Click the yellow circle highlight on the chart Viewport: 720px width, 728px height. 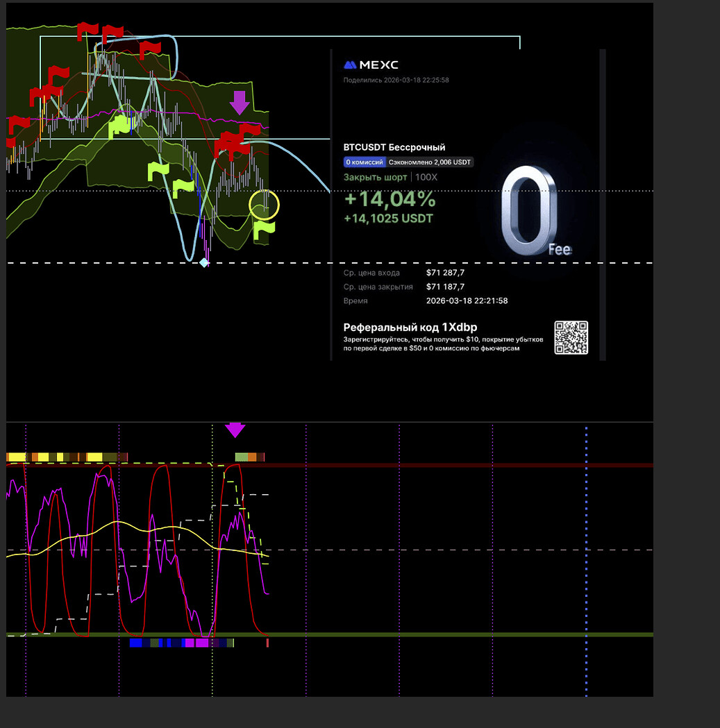click(x=264, y=205)
